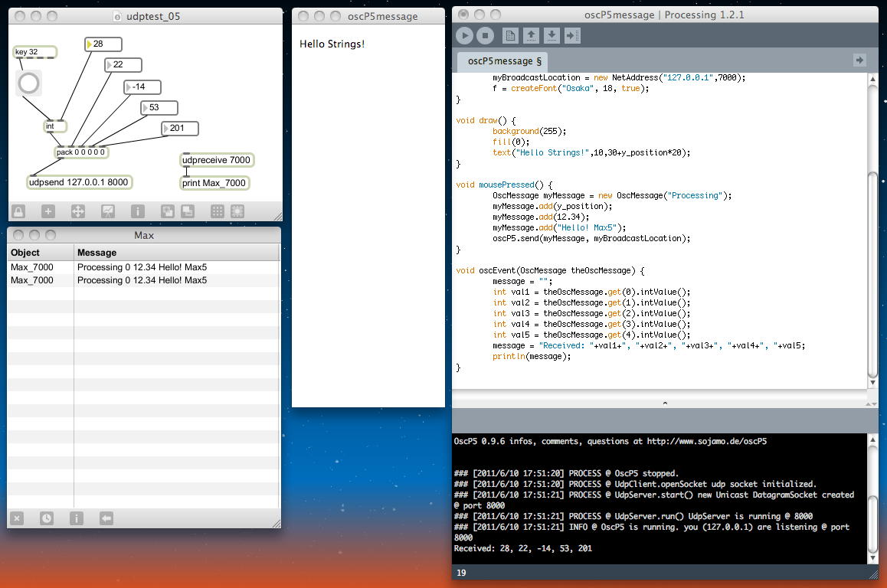Run the Processing sketch
Viewport: 887px width, 588px height.
coord(464,35)
